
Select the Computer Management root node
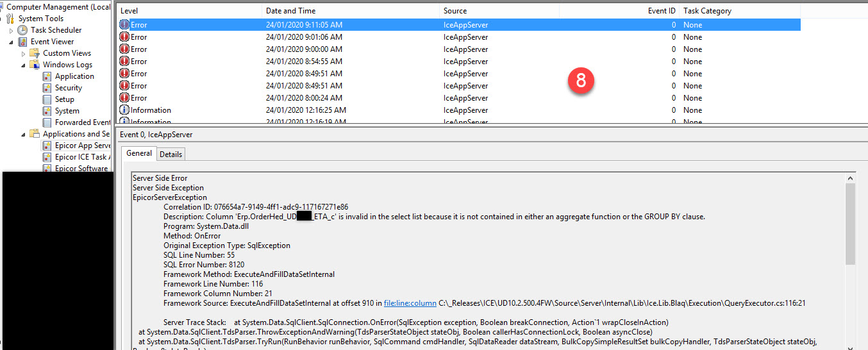[x=58, y=7]
